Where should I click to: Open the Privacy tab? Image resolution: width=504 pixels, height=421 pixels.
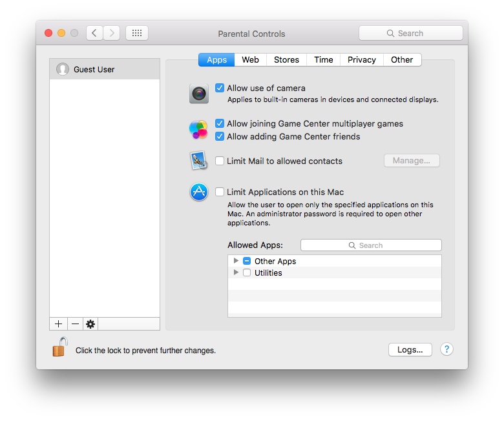pyautogui.click(x=361, y=59)
